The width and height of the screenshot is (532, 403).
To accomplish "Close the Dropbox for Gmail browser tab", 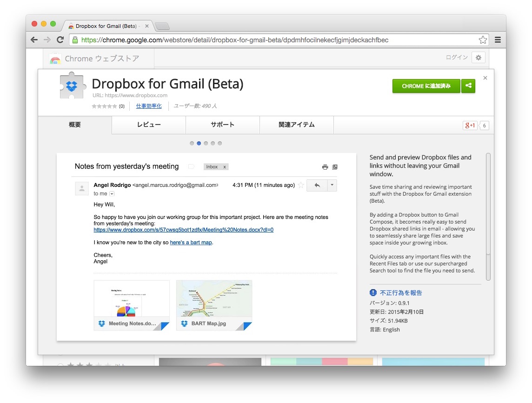I will (147, 26).
